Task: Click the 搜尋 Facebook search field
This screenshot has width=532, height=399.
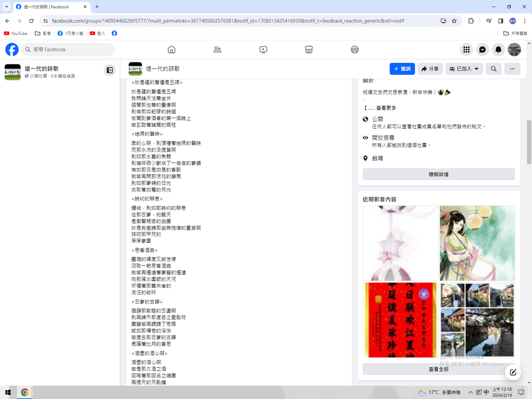Action: click(x=68, y=49)
